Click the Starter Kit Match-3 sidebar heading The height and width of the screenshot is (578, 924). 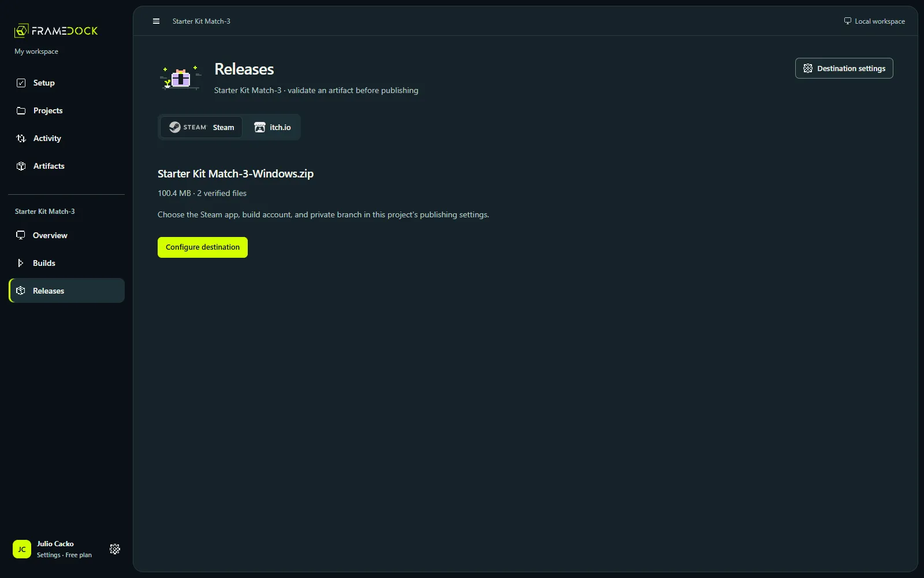coord(45,212)
